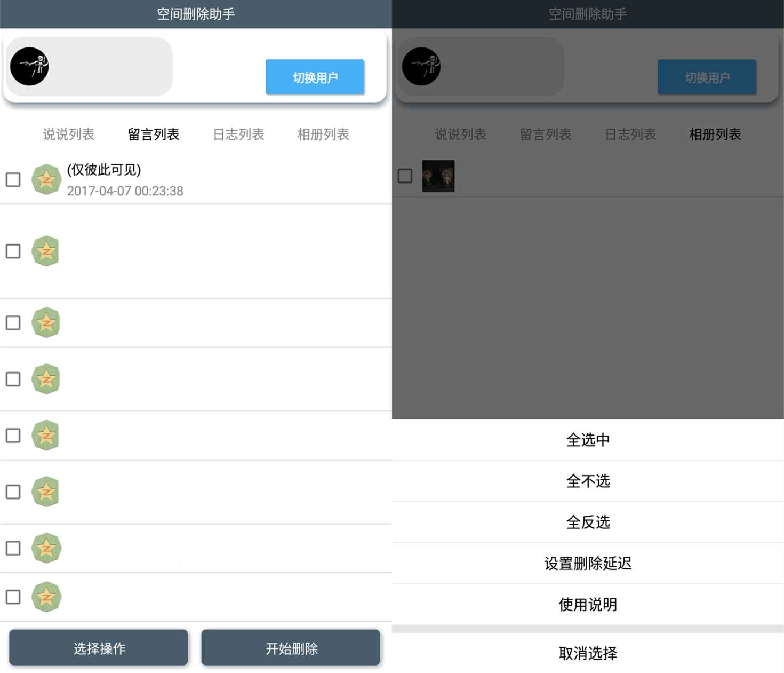Click the first green star badge icon

[46, 180]
